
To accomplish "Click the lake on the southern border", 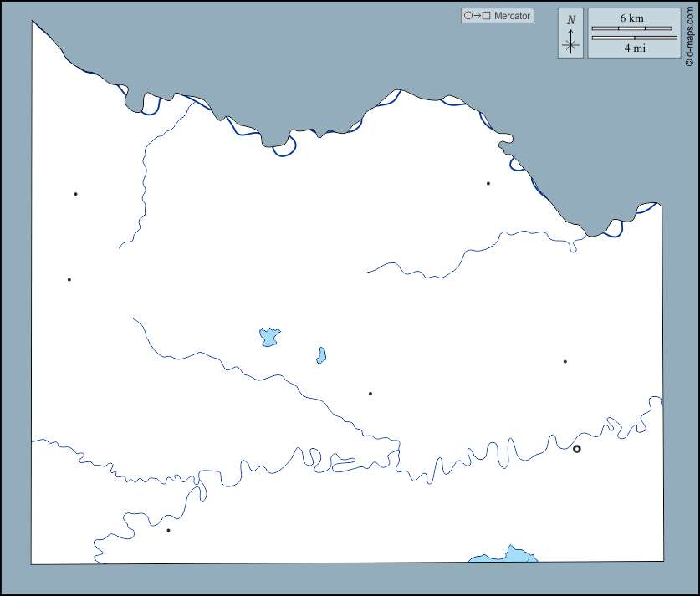I will (x=506, y=555).
